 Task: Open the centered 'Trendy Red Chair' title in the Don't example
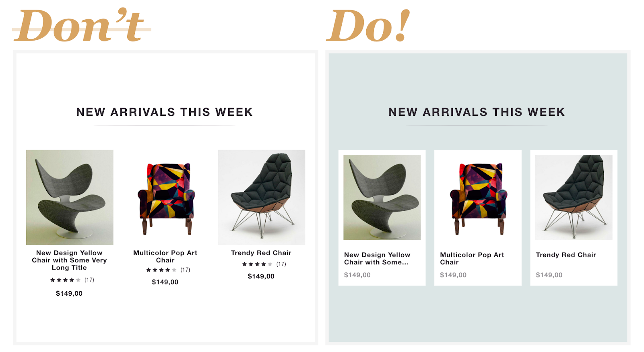point(261,253)
